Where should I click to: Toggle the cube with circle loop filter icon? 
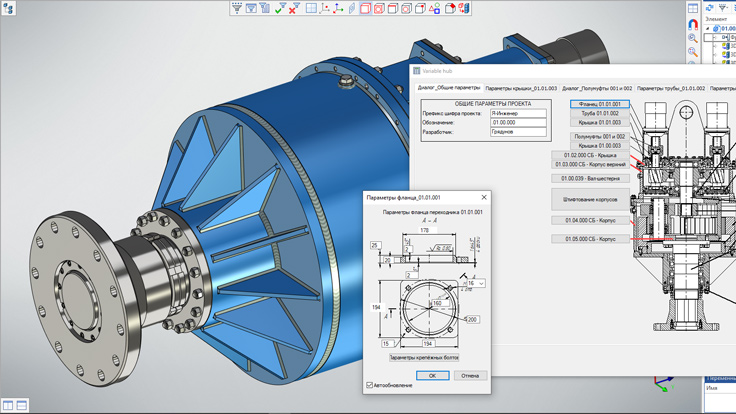click(406, 8)
